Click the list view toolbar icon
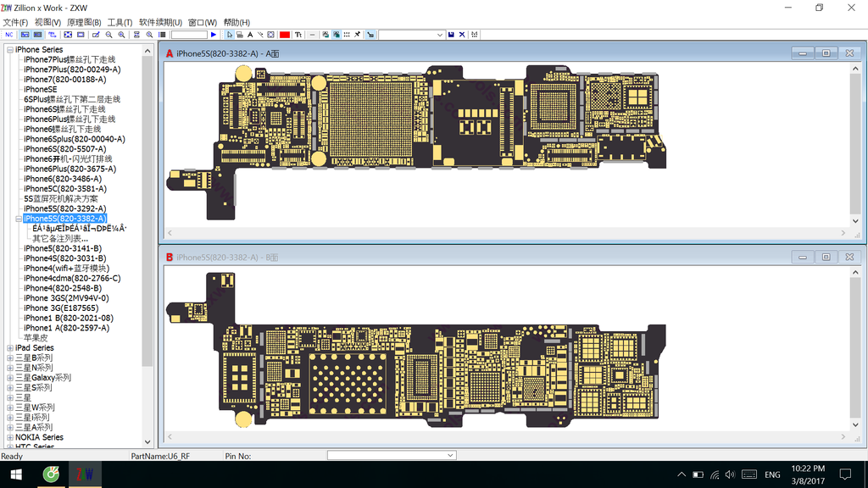Viewport: 868px width, 488px height. [x=162, y=34]
